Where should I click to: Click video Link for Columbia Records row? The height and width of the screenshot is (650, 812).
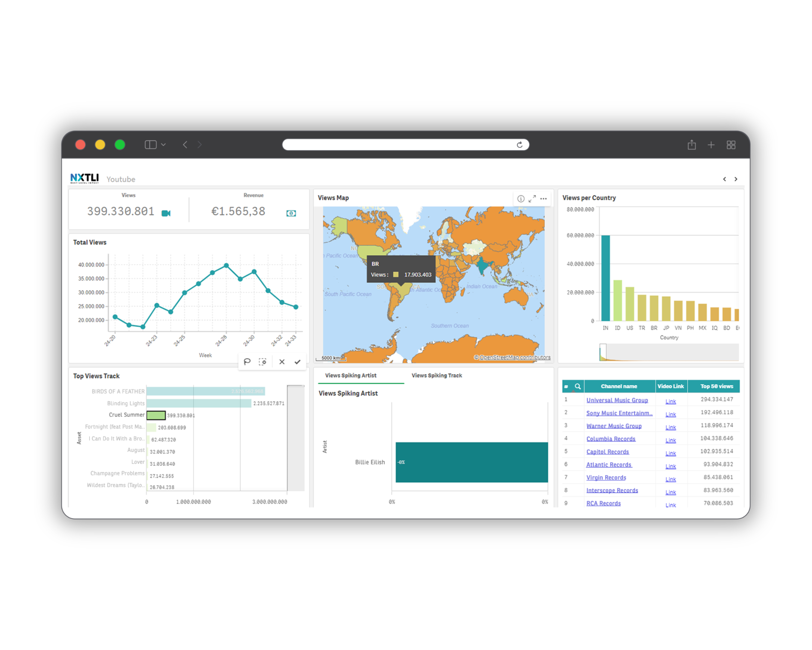[671, 440]
